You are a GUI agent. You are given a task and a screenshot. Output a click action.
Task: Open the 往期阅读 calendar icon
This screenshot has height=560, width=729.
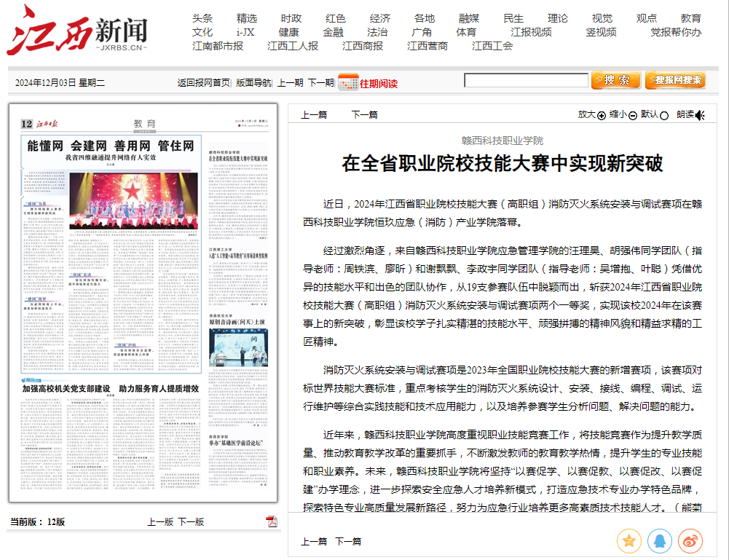click(348, 82)
